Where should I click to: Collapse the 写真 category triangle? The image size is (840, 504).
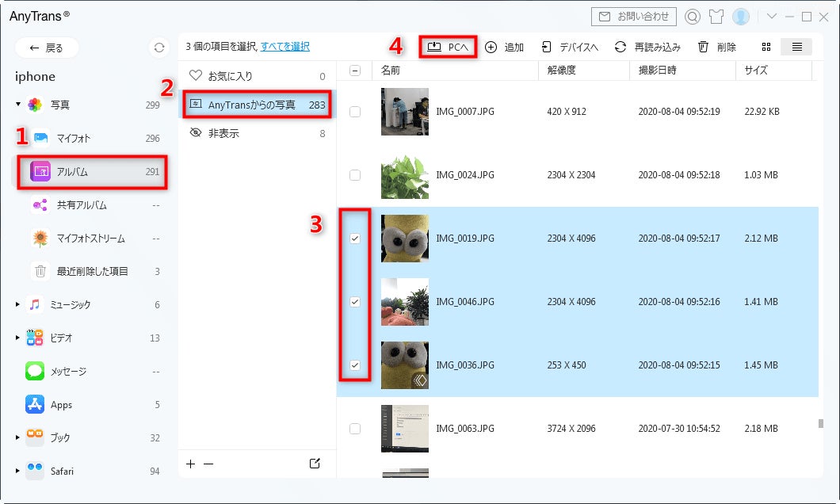(18, 104)
